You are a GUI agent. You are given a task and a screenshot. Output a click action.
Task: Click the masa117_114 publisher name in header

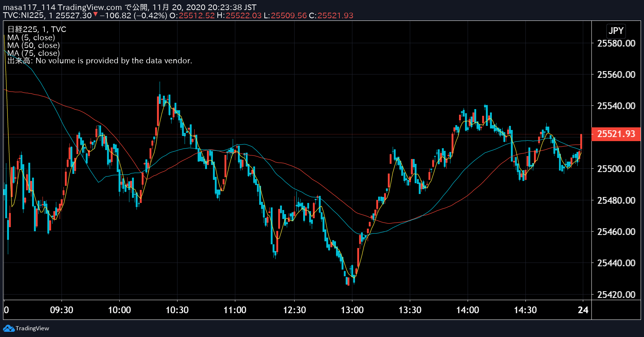[x=29, y=7]
